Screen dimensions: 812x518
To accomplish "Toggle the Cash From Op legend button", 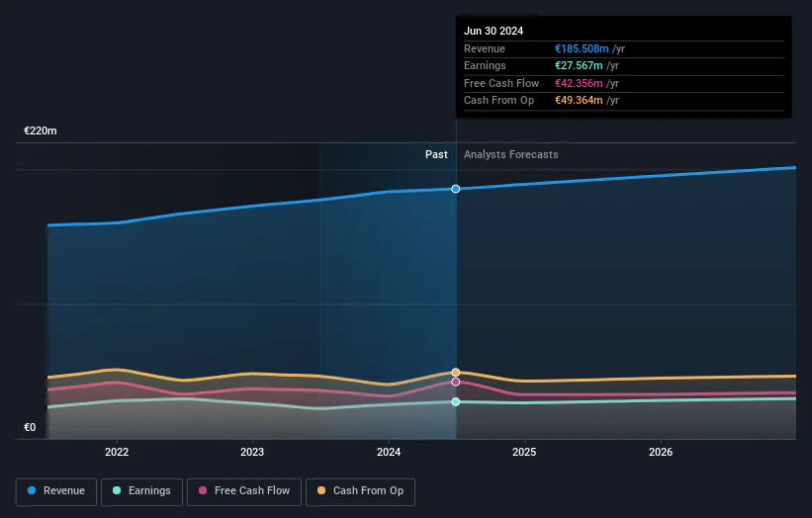I will pyautogui.click(x=360, y=491).
